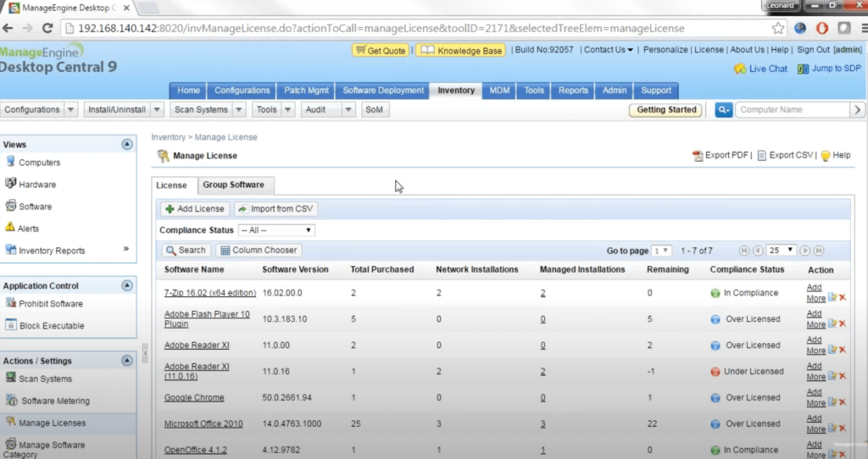Open the rows per page dropdown showing 25
Image resolution: width=868 pixels, height=459 pixels.
click(x=781, y=251)
